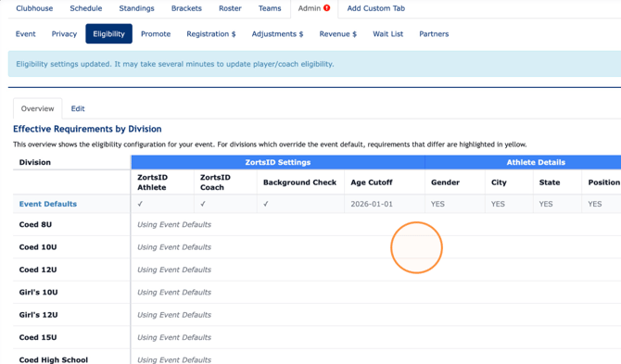This screenshot has width=621, height=364.
Task: Open the Clubhouse tab
Action: point(34,8)
